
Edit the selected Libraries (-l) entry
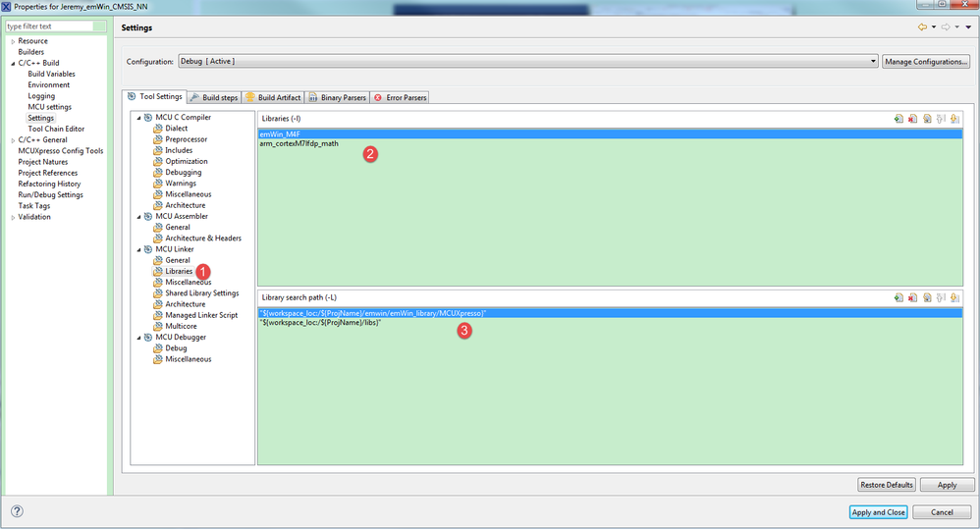coord(928,119)
